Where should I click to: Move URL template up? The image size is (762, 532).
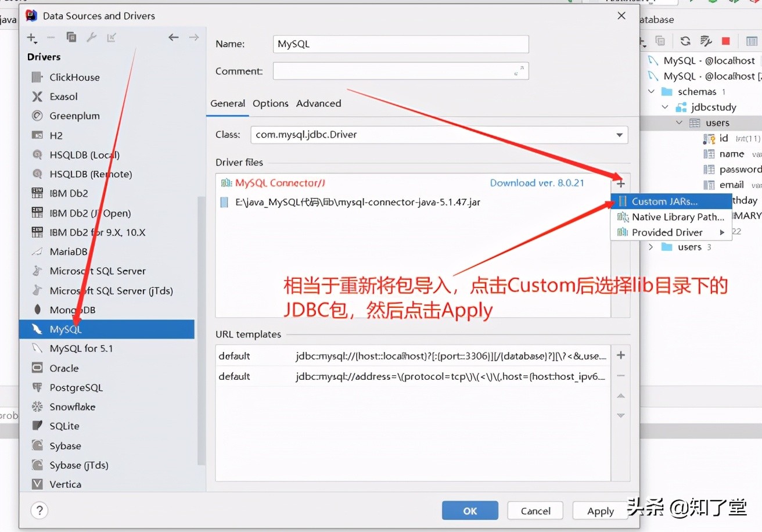point(621,396)
